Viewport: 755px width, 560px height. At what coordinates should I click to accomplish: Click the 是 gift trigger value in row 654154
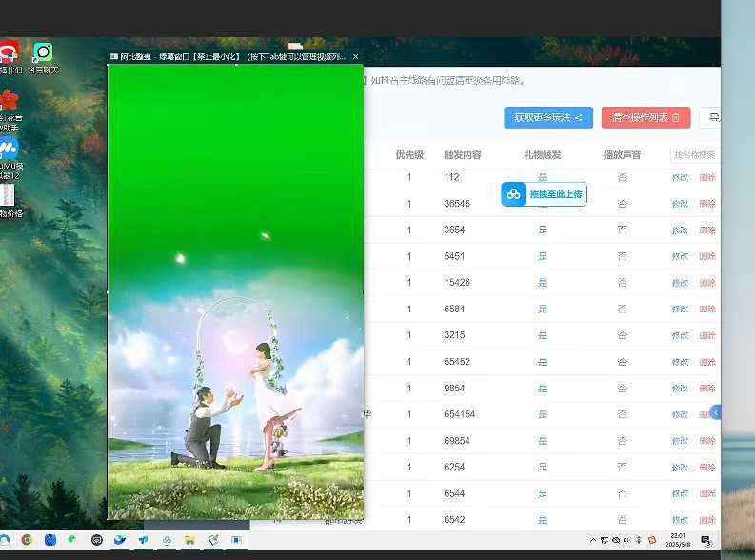(x=543, y=414)
